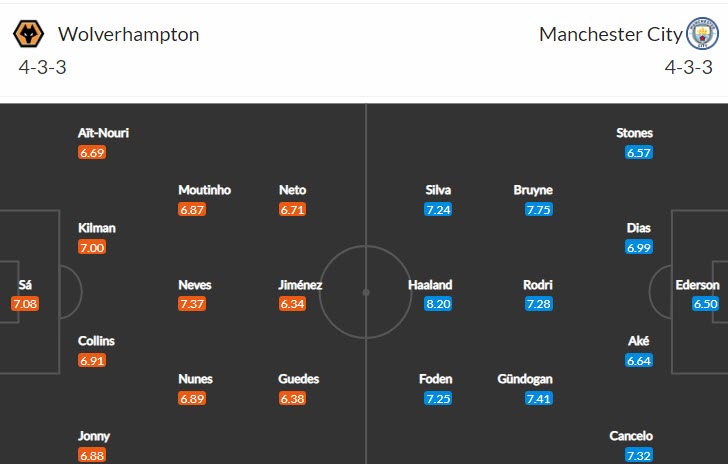
Task: Click Moutinho's 6.87 rating badge
Action: click(192, 210)
